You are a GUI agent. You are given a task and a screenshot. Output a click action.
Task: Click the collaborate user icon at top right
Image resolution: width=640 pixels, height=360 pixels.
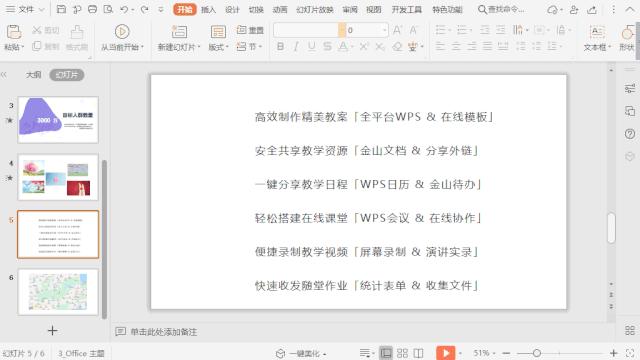[x=574, y=9]
